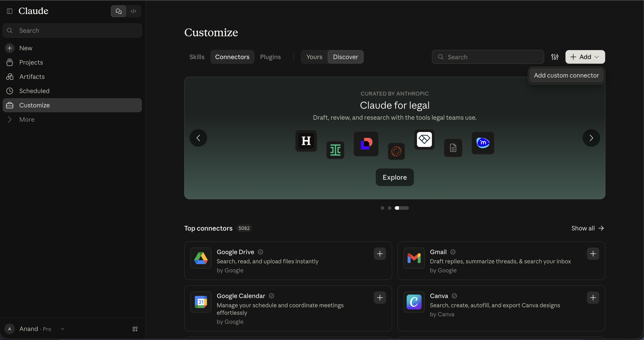Click the sidebar Search field
Viewport: 644px width, 340px height.
pyautogui.click(x=72, y=31)
